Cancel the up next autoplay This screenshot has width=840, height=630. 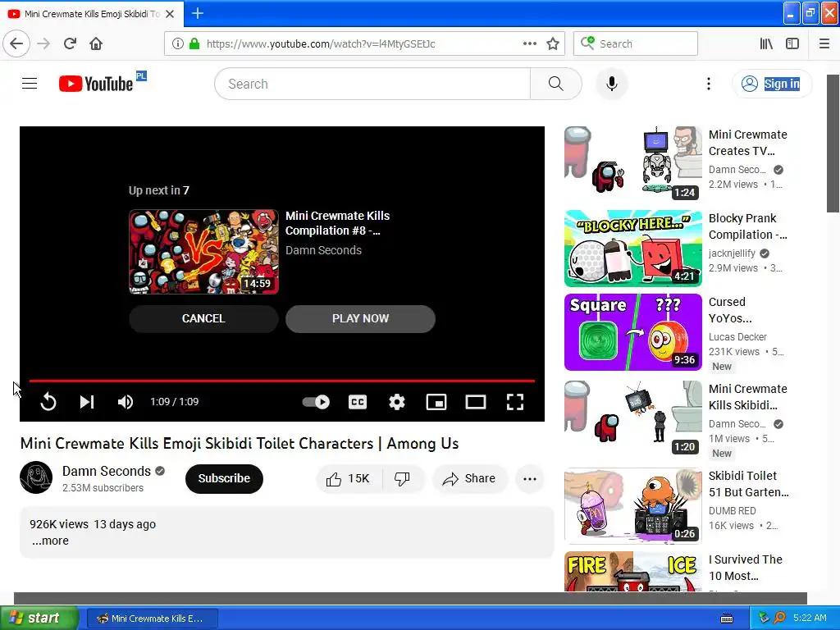pyautogui.click(x=203, y=319)
